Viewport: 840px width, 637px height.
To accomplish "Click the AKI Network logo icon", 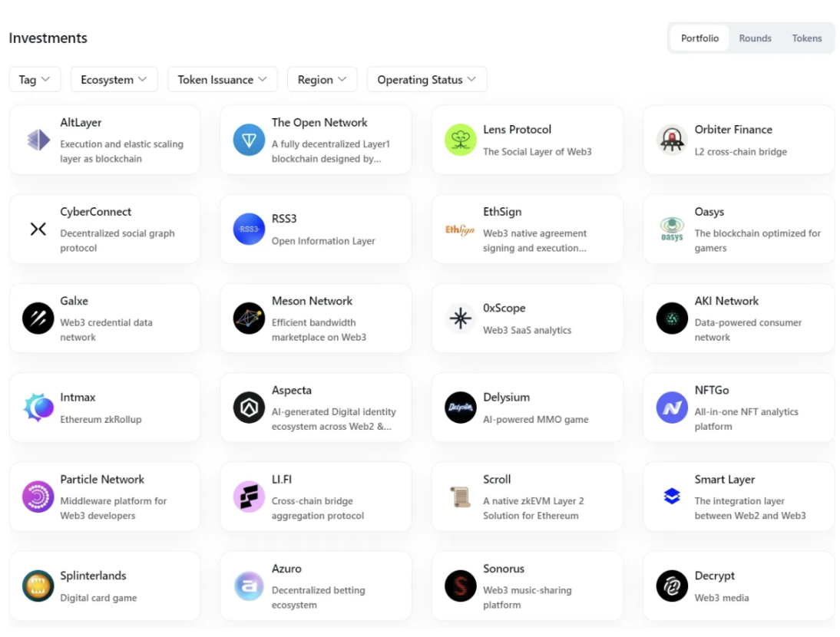I will coord(672,318).
